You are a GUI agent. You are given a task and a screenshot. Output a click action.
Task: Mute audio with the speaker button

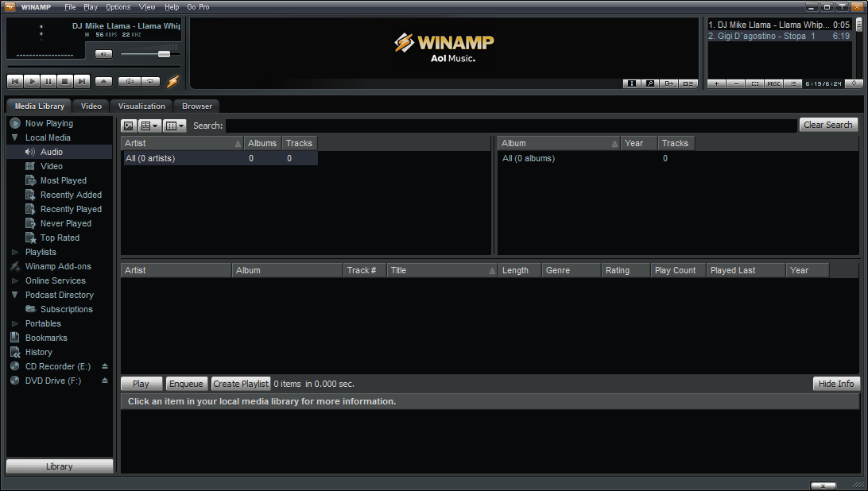[x=103, y=54]
